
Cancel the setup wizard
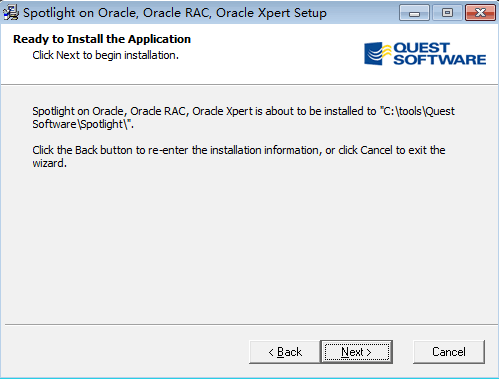point(449,352)
